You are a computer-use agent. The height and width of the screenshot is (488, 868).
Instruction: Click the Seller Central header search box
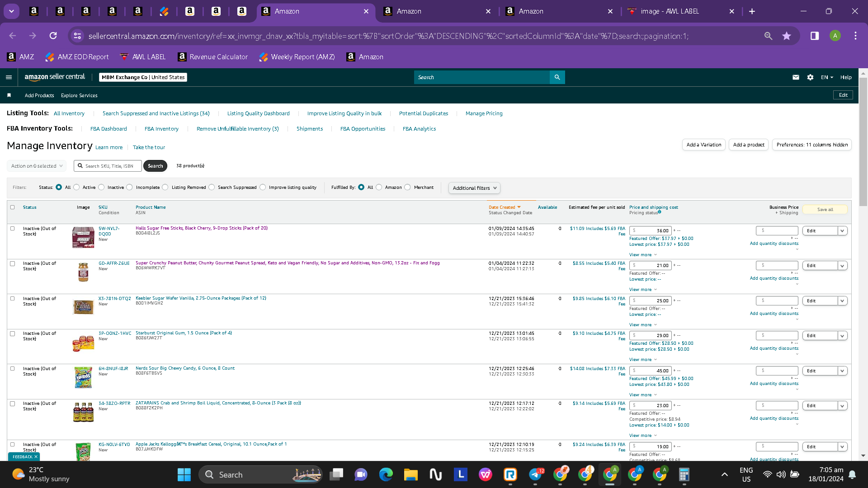tap(482, 77)
